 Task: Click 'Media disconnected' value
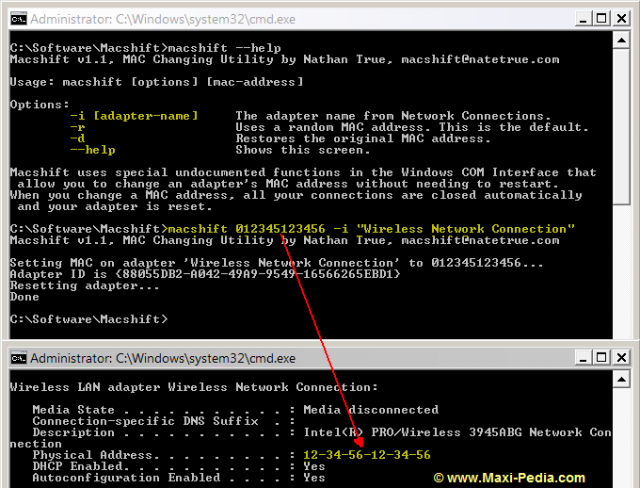click(371, 410)
